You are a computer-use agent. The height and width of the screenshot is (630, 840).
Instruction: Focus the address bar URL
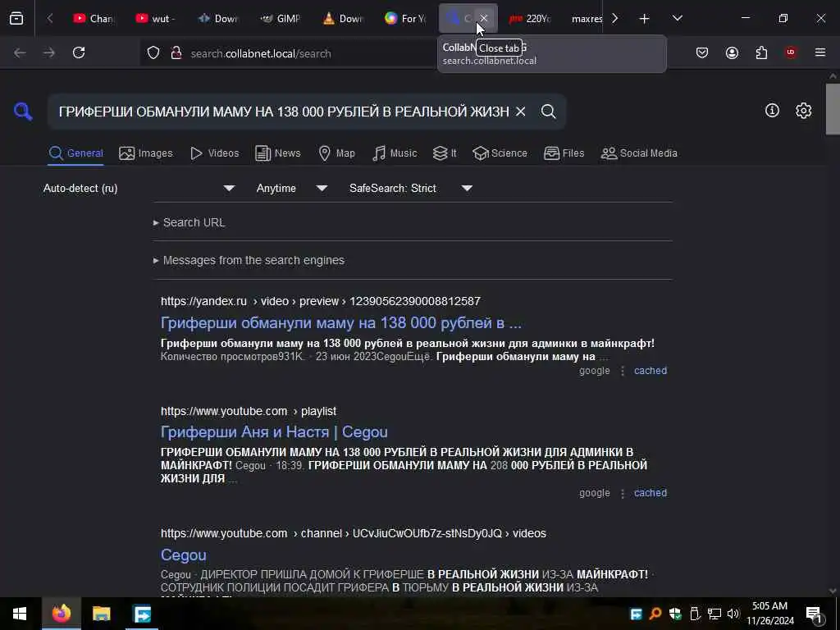click(x=261, y=53)
